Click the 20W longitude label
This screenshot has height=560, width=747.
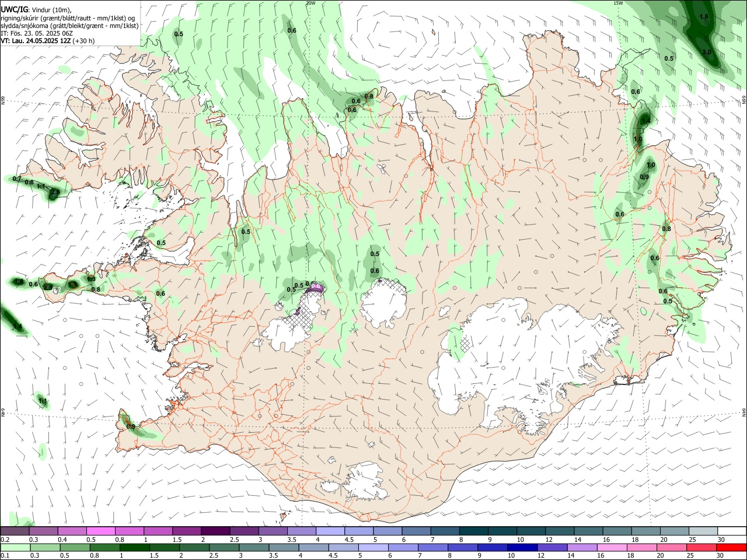click(310, 3)
